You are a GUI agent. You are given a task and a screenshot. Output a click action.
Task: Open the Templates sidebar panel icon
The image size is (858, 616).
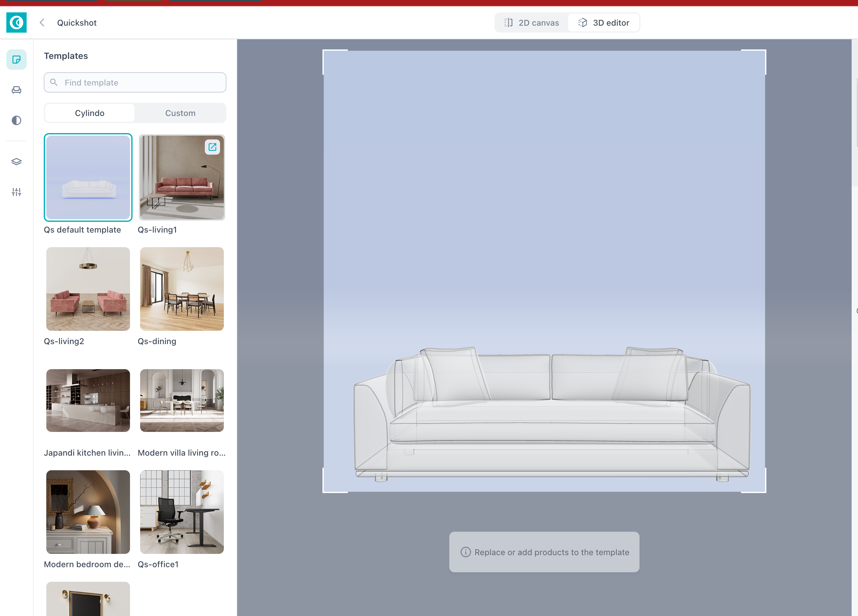(16, 59)
